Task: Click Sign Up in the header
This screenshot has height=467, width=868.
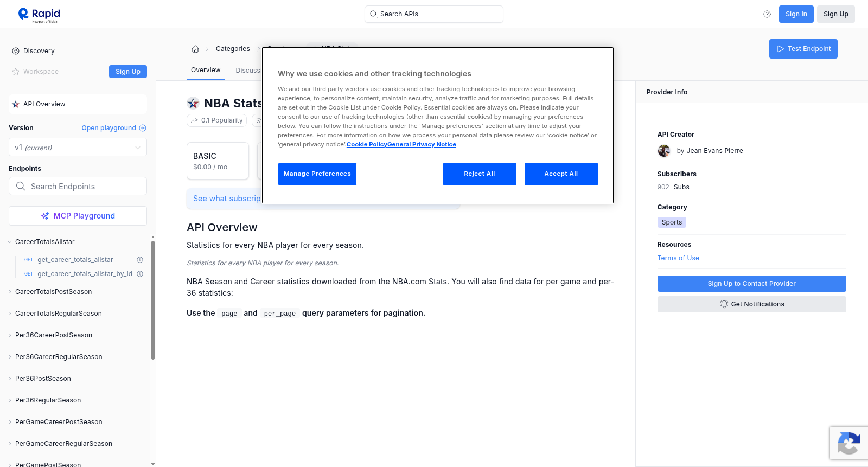Action: (836, 14)
